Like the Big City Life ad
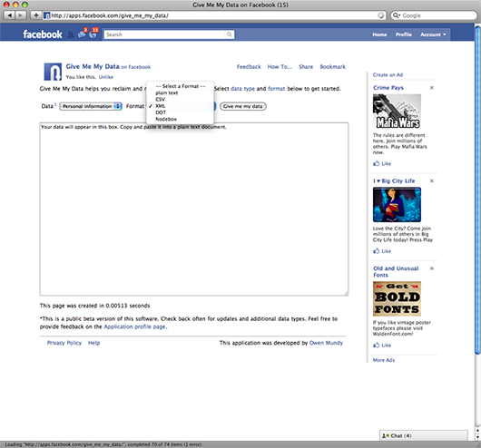This screenshot has height=448, width=481. [x=382, y=251]
